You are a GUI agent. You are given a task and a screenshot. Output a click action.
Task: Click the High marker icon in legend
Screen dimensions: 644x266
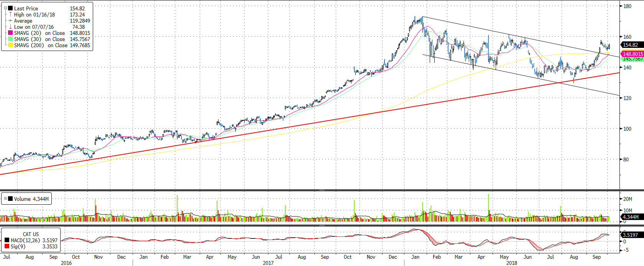(10, 15)
